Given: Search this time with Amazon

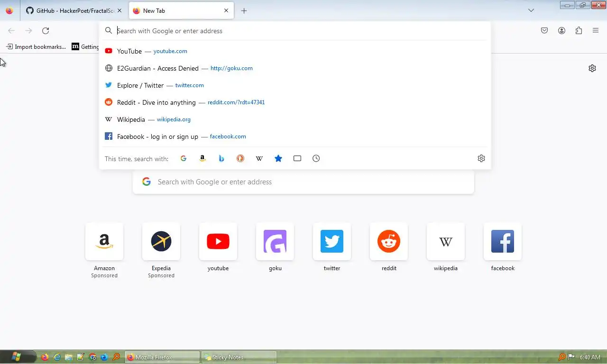Looking at the screenshot, I should [202, 158].
